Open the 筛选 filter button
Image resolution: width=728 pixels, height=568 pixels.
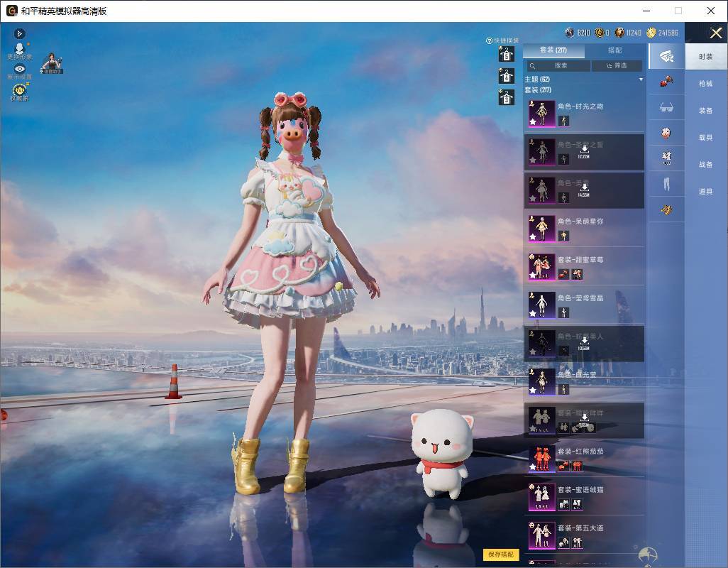point(617,65)
